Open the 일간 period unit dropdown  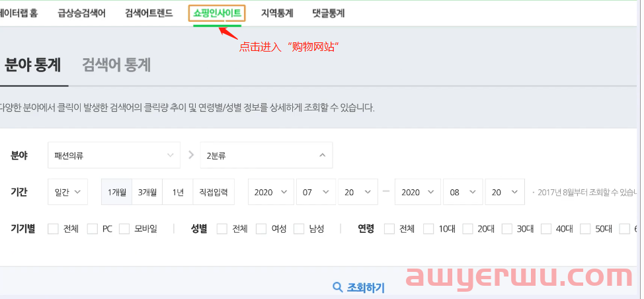(67, 192)
